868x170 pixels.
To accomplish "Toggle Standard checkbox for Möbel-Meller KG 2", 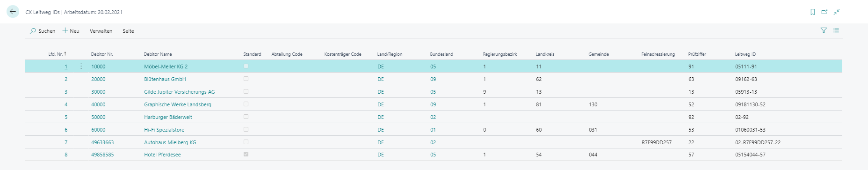I will pyautogui.click(x=246, y=66).
